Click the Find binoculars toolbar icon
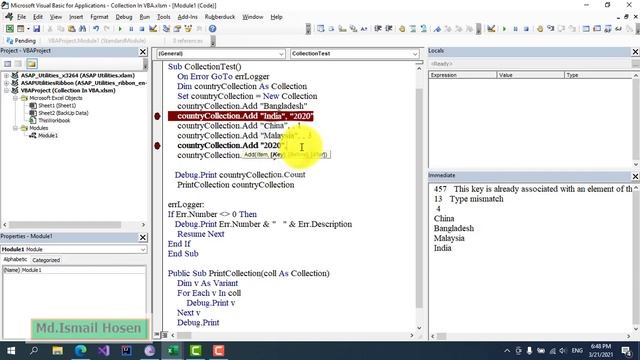Viewport: 640px width, 360px height. [x=82, y=29]
